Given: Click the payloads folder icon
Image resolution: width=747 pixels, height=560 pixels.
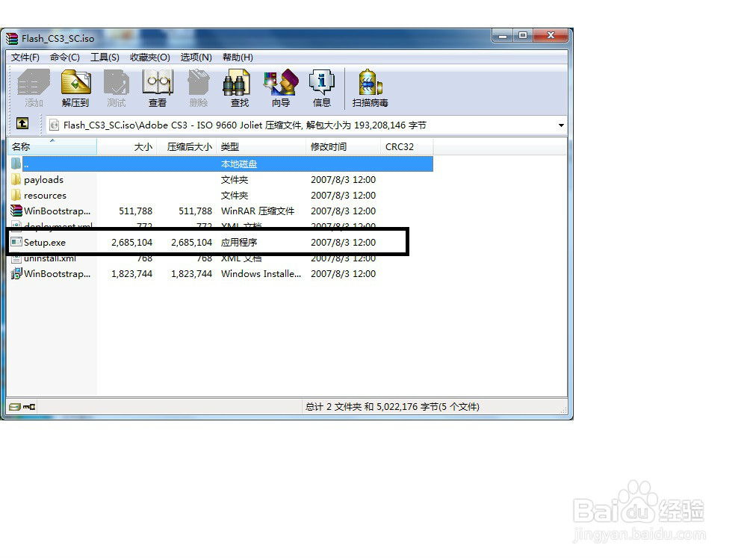Looking at the screenshot, I should tap(16, 179).
